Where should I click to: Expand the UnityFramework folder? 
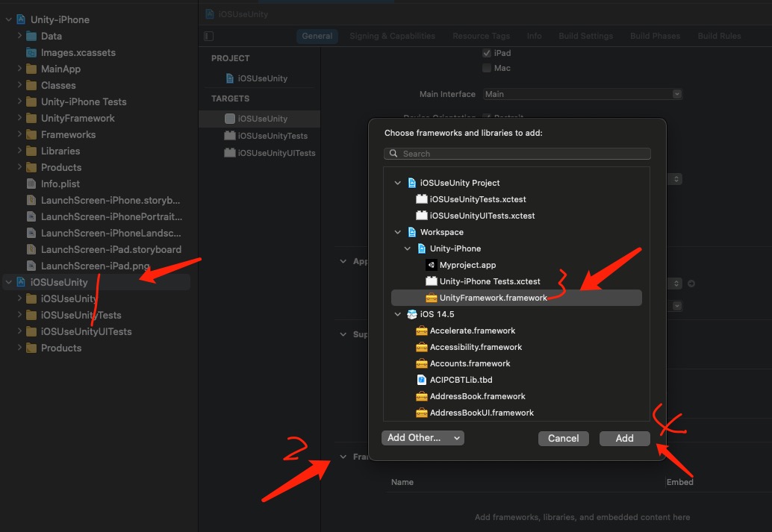point(19,118)
